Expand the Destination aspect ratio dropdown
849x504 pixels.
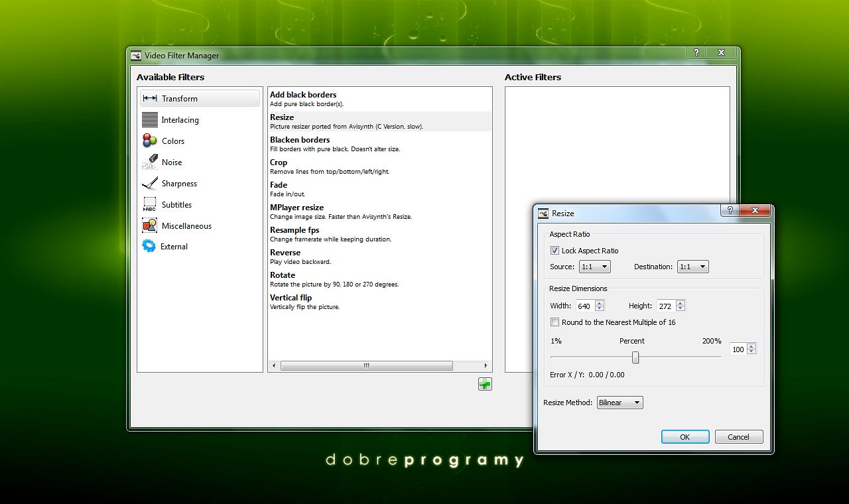[692, 267]
